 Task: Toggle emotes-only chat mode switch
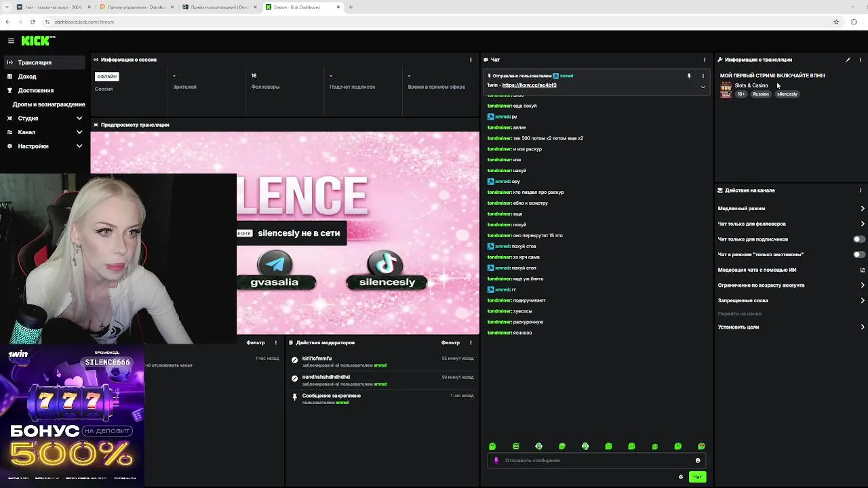pos(859,255)
